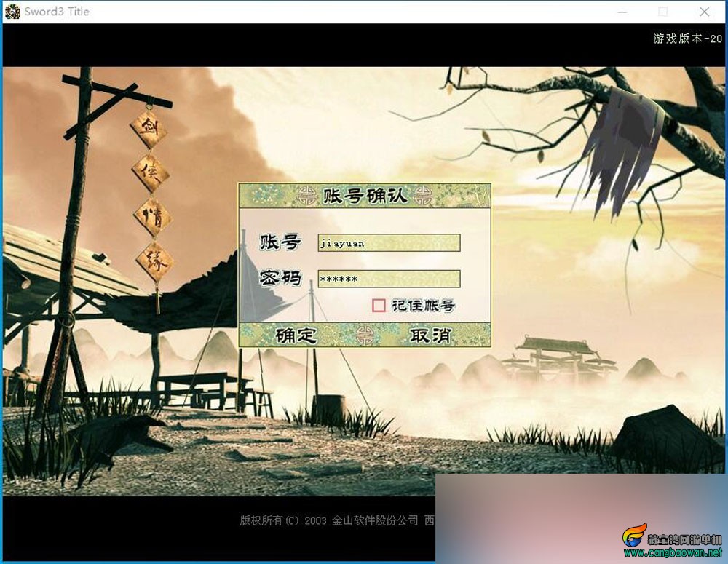
Task: Close the Sword3 Title window
Action: [x=704, y=12]
